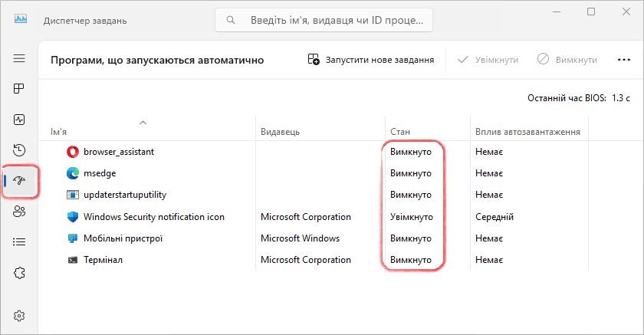644x335 pixels.
Task: Open the App history sidebar icon
Action: [19, 150]
